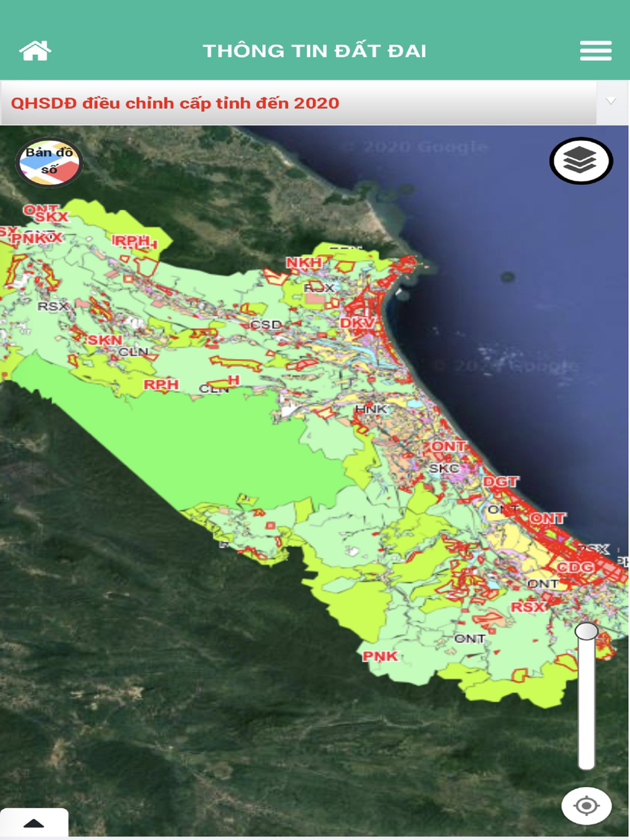Viewport: 630px width, 840px height.
Task: Center map on my location
Action: coord(587,805)
